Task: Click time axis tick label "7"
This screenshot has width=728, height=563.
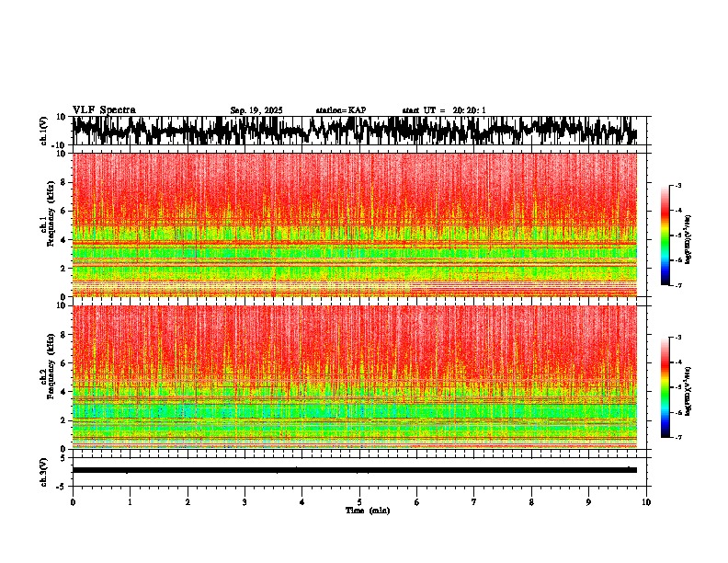Action: [x=474, y=502]
